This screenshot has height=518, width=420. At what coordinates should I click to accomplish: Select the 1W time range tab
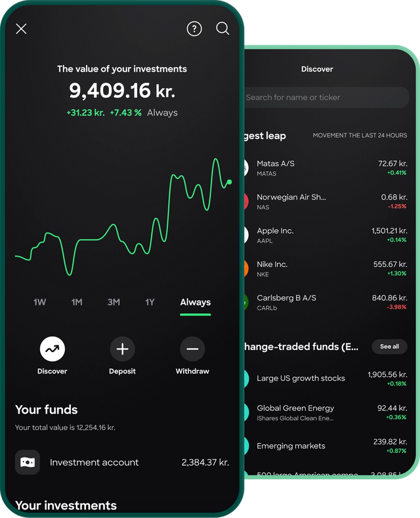tap(39, 302)
